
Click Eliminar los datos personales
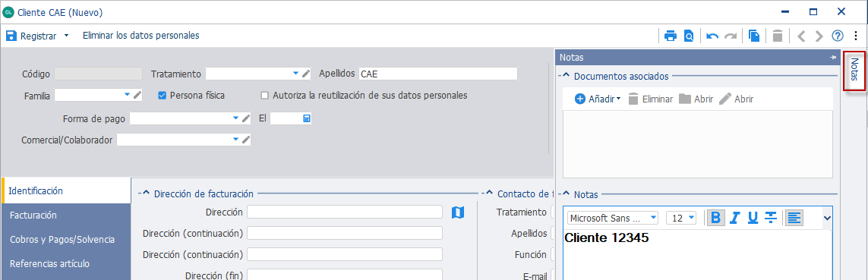coord(140,36)
